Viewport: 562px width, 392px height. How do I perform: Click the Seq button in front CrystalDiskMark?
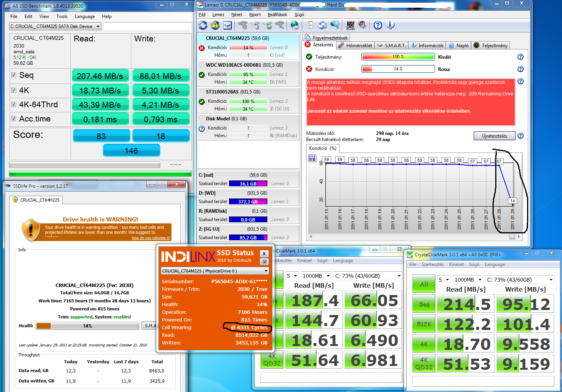(424, 304)
